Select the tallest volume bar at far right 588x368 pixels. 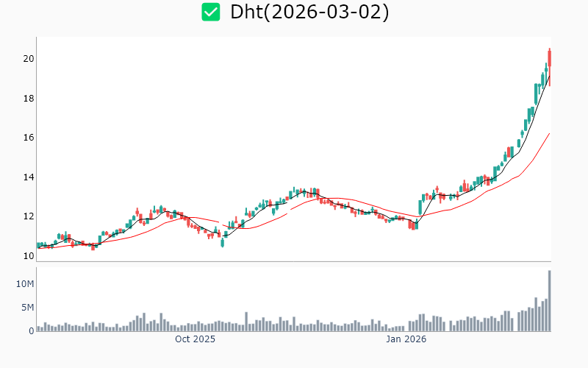pos(549,300)
